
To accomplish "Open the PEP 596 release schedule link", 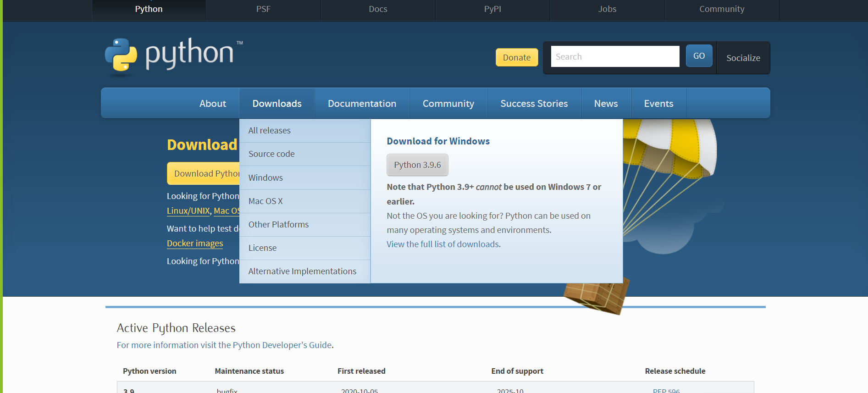I will (x=666, y=390).
